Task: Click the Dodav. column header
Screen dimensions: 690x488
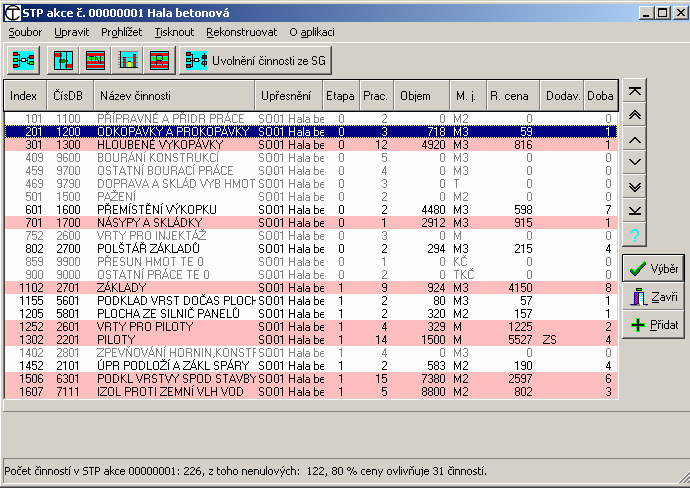Action: click(562, 95)
